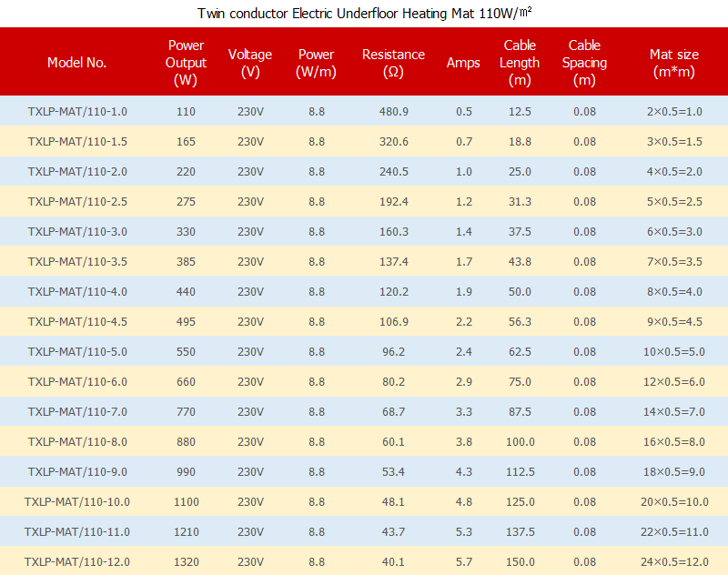Screen dimensions: 728x575
Task: Click resistance value 40.1
Action: (x=393, y=561)
